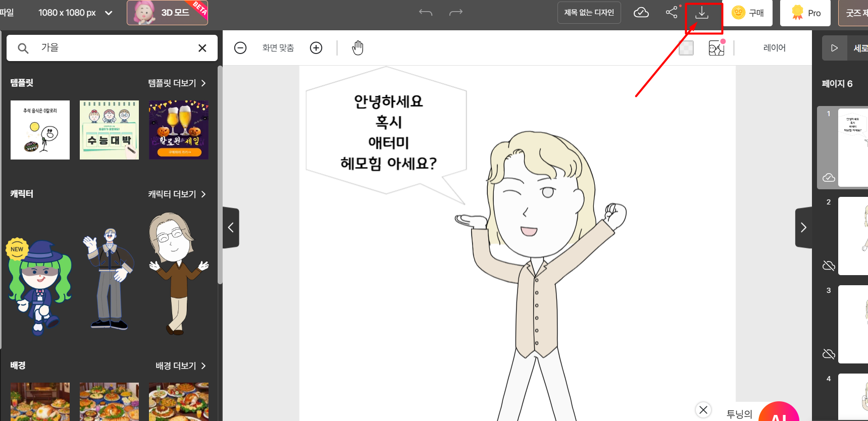Screen dimensions: 868x421
Task: Expand 캐릭터 더보기
Action: click(177, 194)
